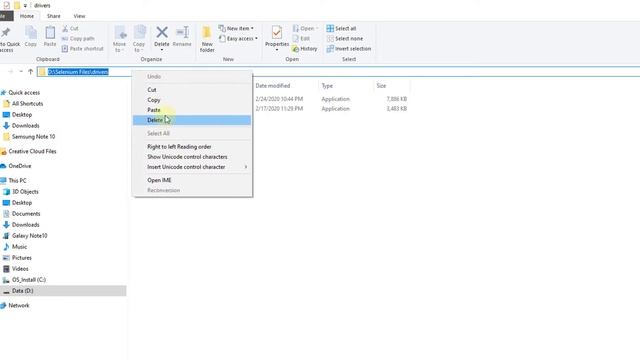Open Network in navigation pane
The image size is (640, 360).
pyautogui.click(x=19, y=305)
